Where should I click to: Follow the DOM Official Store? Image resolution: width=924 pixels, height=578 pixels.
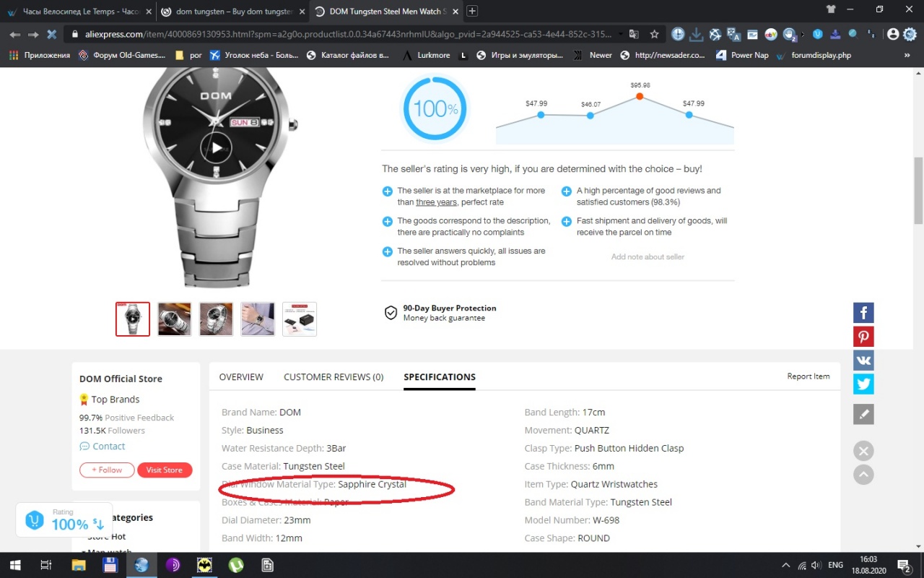coord(107,470)
